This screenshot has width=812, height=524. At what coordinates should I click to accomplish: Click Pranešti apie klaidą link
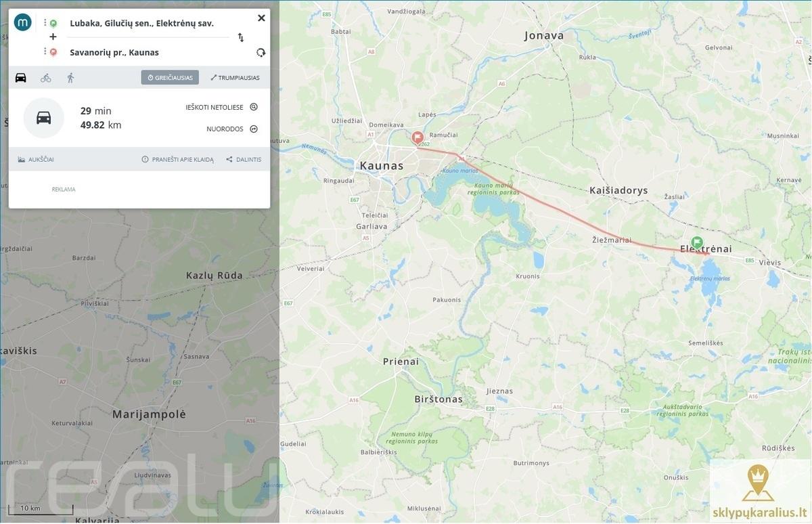[177, 160]
